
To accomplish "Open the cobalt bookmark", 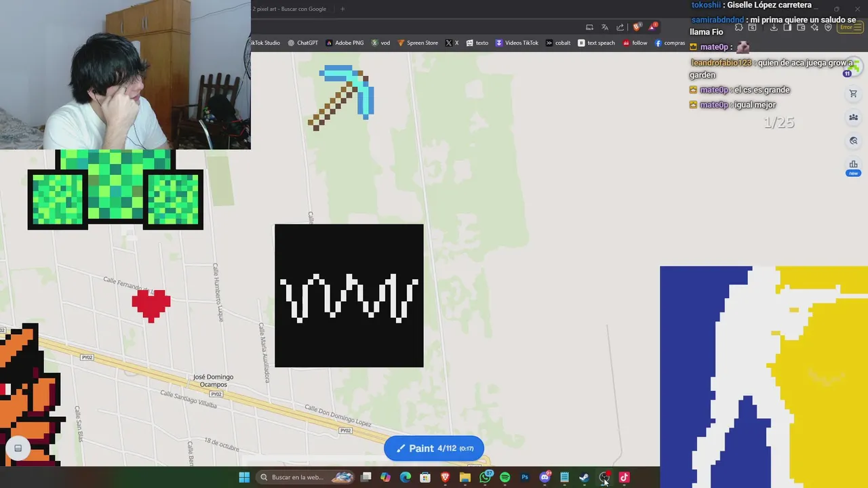I will tap(558, 43).
